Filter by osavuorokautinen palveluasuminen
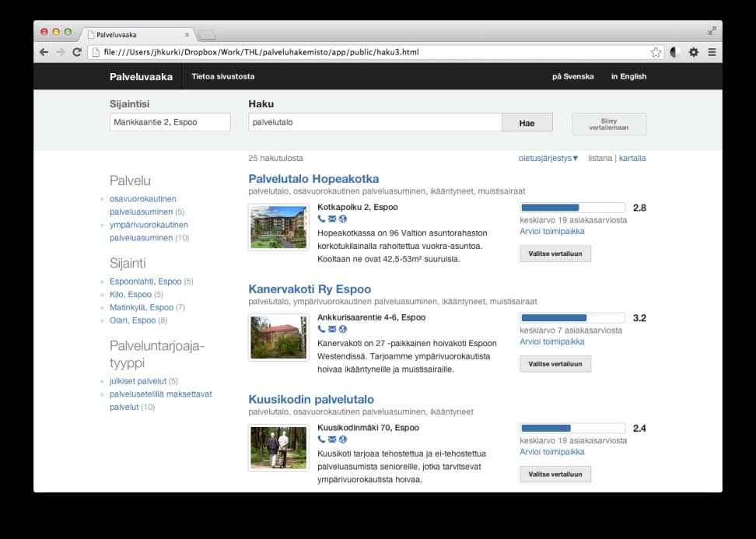The height and width of the screenshot is (539, 756). (142, 205)
